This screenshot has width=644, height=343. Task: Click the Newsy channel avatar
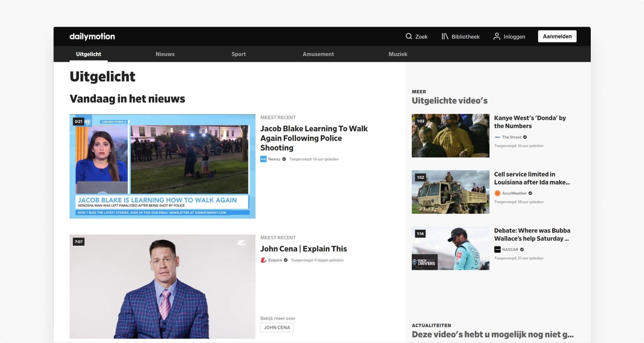click(x=264, y=159)
